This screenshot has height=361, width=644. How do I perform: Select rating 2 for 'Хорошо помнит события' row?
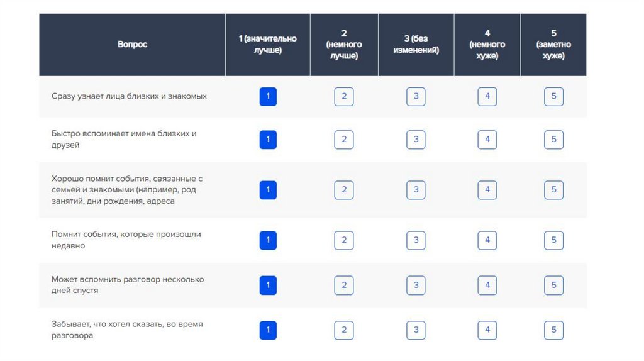click(x=343, y=190)
